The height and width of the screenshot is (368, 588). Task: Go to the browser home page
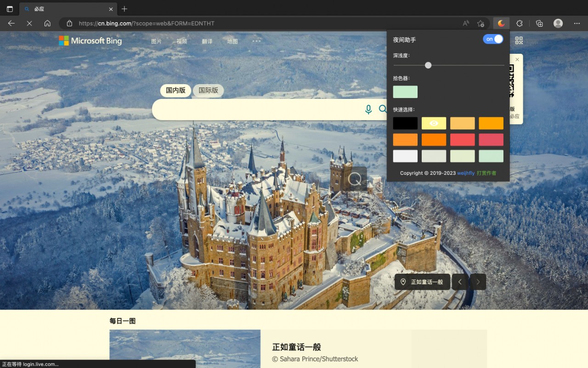[47, 23]
